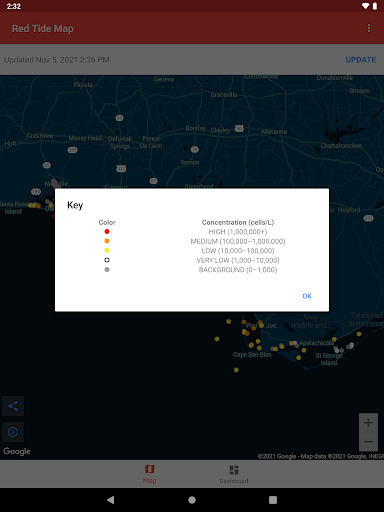This screenshot has height=512, width=384.
Task: Switch to the Dashboard tab
Action: [x=234, y=474]
